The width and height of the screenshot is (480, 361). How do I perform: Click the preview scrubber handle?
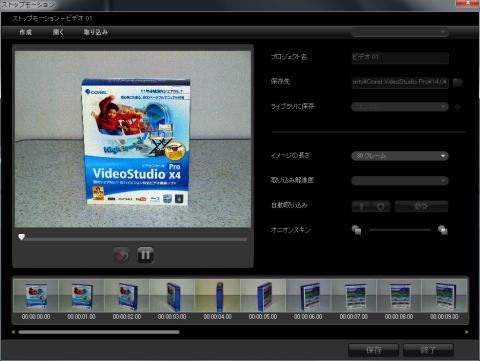(22, 237)
